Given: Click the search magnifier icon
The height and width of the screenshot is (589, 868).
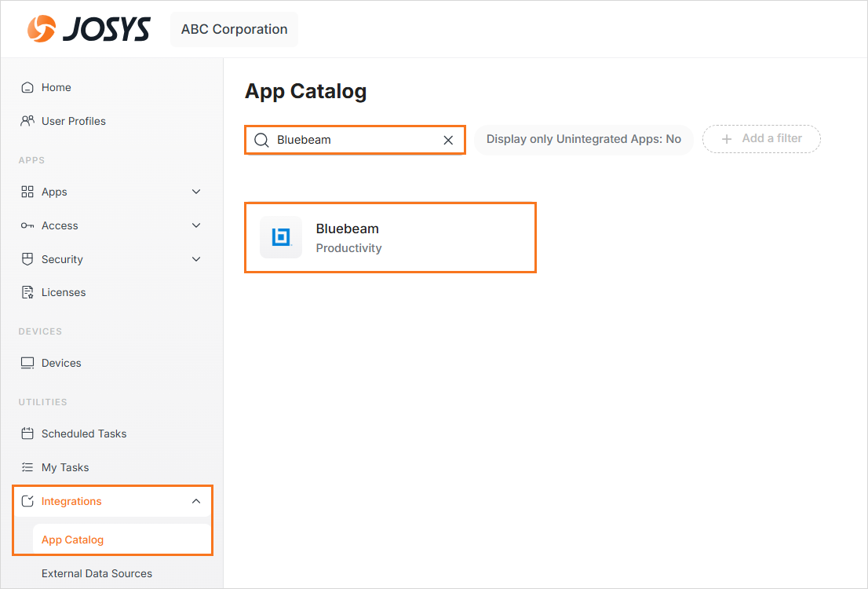Looking at the screenshot, I should coord(261,140).
